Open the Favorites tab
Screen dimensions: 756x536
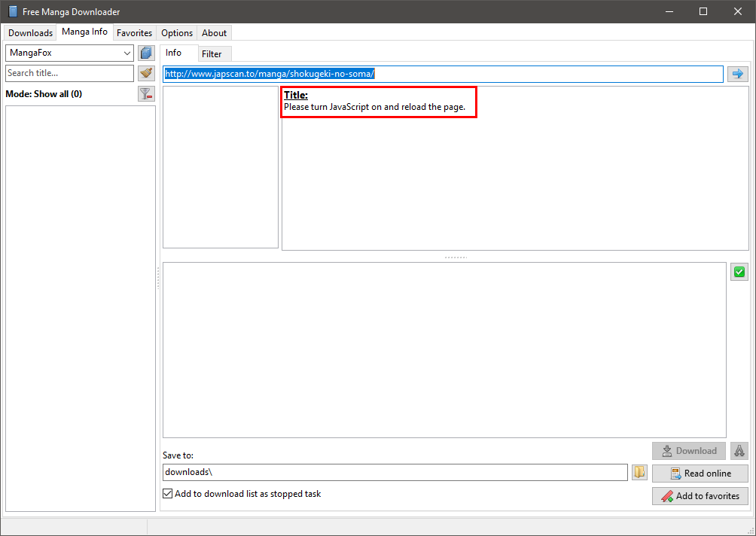(134, 33)
